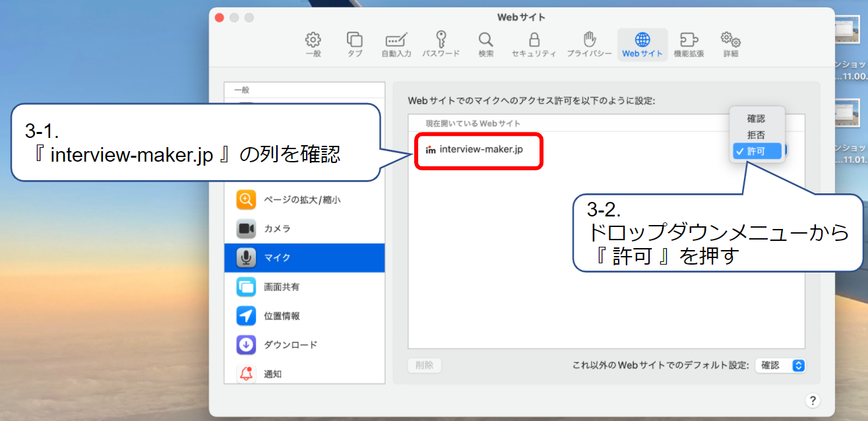Image resolution: width=868 pixels, height=421 pixels.
Task: Click the camera icon in sidebar
Action: coord(246,228)
